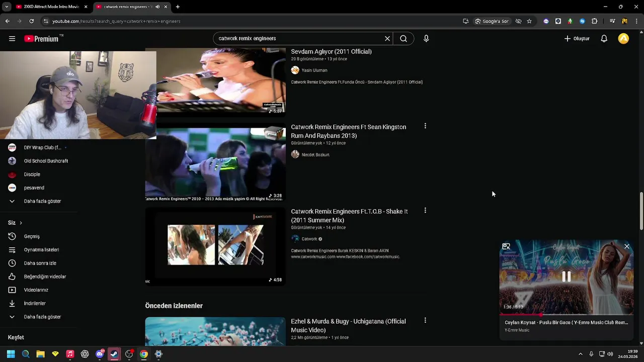Click Google'a Sor lens button
The height and width of the screenshot is (362, 644).
pyautogui.click(x=492, y=21)
